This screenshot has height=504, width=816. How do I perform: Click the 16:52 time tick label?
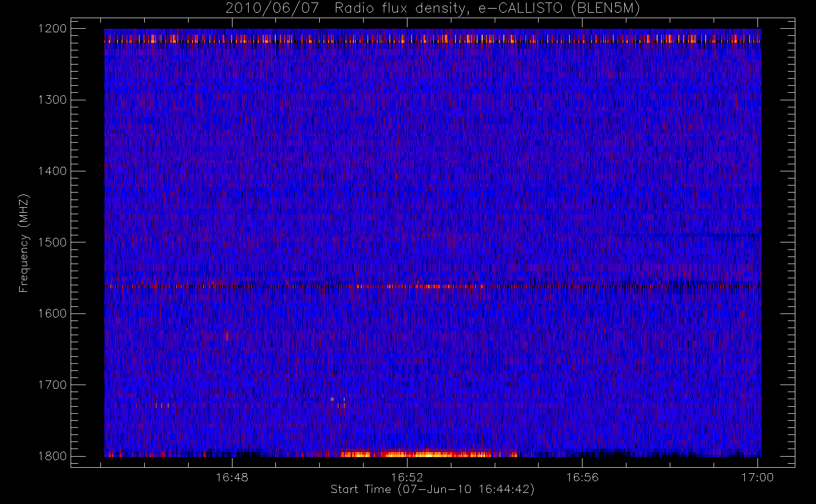pyautogui.click(x=407, y=477)
